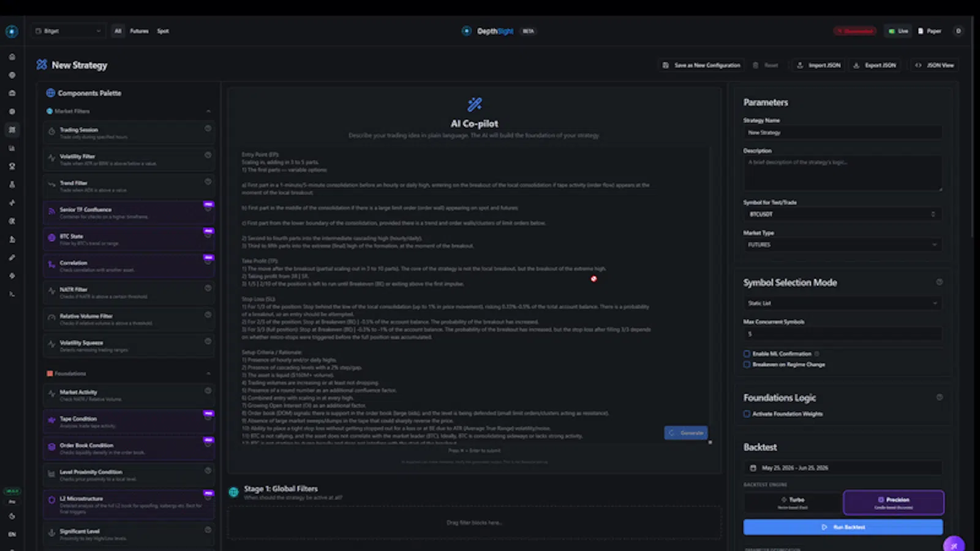Image resolution: width=980 pixels, height=551 pixels.
Task: Click the Level Proximity Condition chart icon
Action: 51,474
